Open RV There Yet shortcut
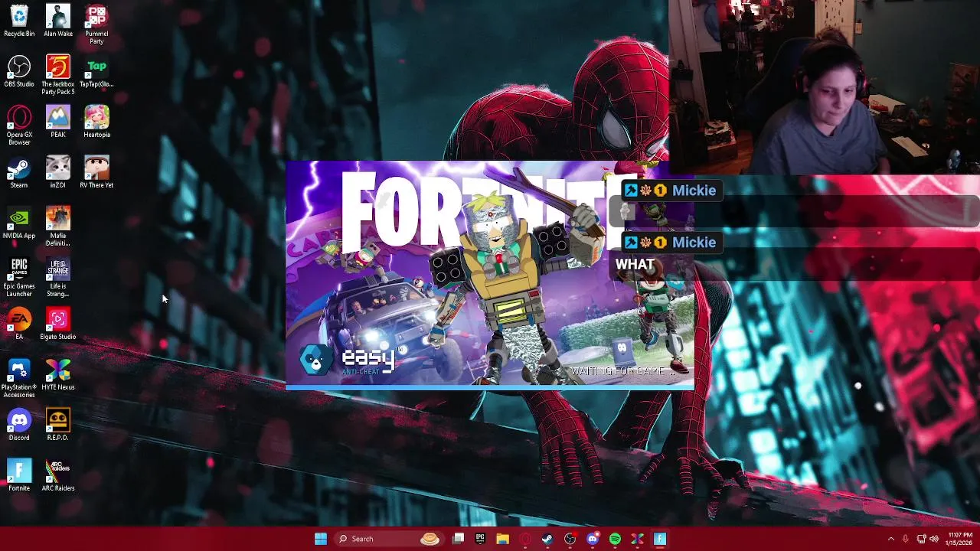Screen dimensions: 980x551 pyautogui.click(x=96, y=172)
